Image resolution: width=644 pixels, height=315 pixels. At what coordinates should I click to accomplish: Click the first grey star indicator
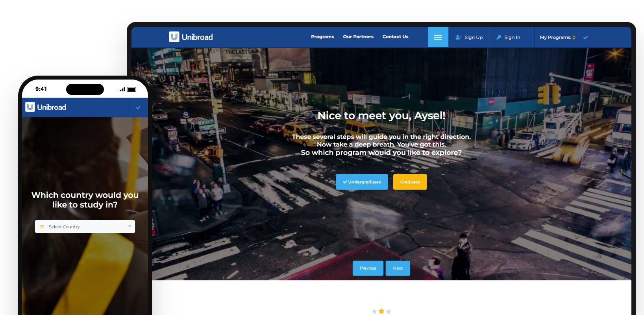pyautogui.click(x=374, y=311)
